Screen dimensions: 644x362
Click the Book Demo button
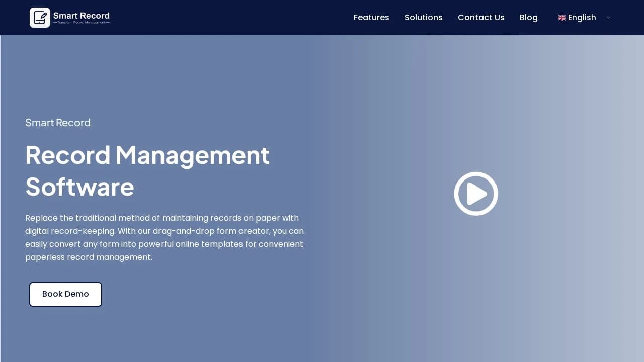65,294
